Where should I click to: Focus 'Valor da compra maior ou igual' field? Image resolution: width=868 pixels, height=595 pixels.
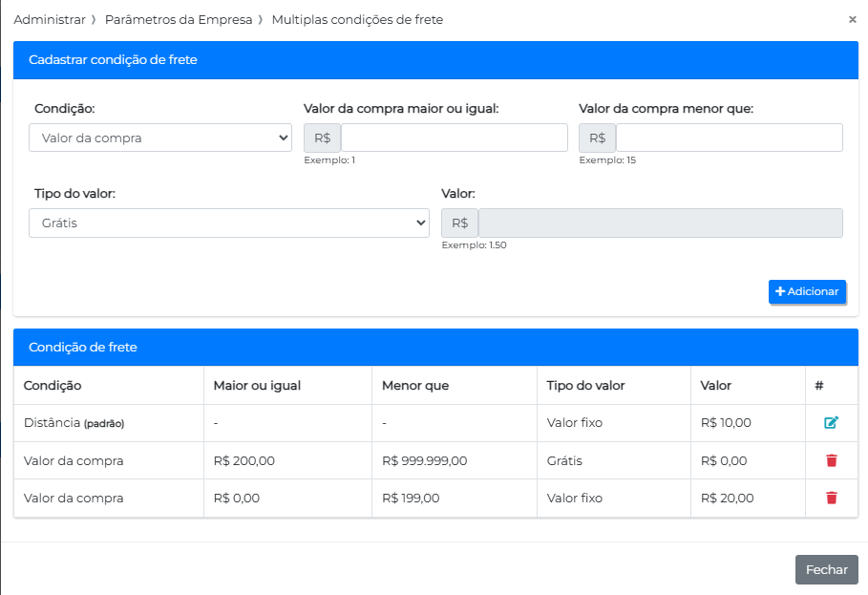[454, 138]
